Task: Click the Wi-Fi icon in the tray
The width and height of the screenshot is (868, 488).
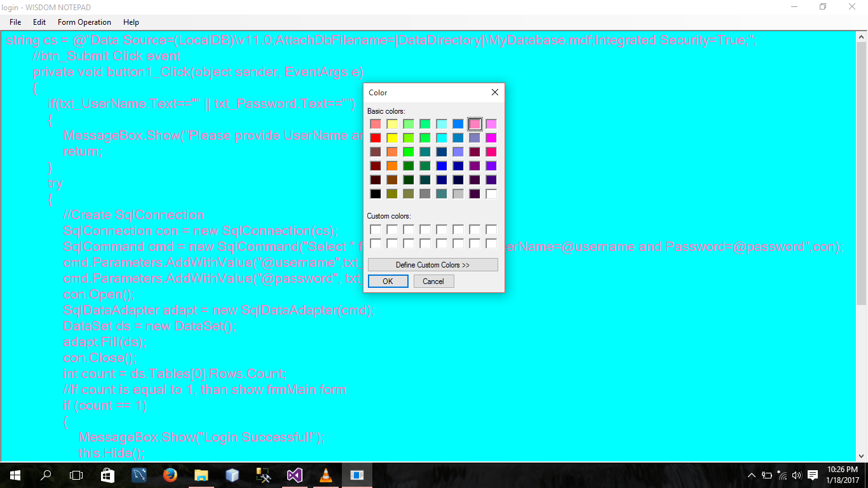Action: [781, 475]
